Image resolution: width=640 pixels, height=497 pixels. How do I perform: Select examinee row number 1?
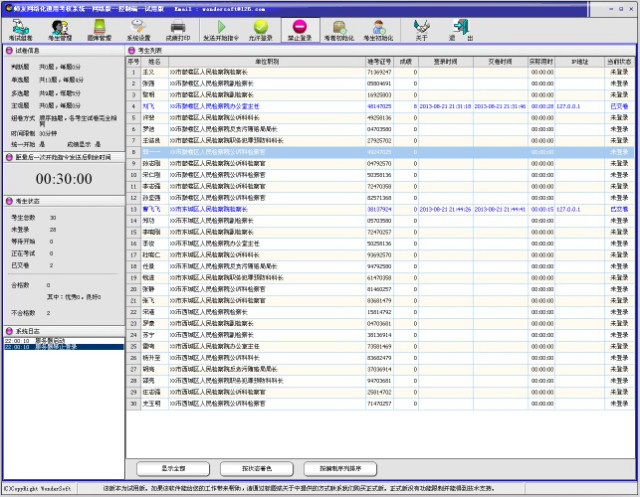380,72
